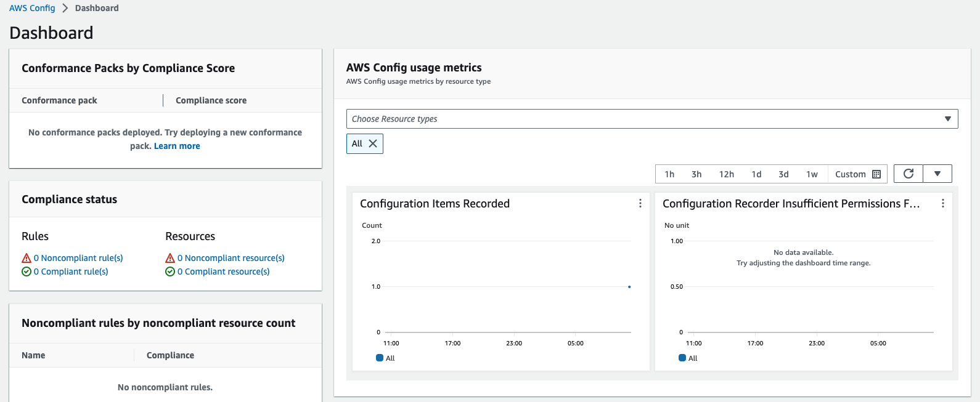
Task: Click the Dashboard breadcrumb text
Action: 97,8
